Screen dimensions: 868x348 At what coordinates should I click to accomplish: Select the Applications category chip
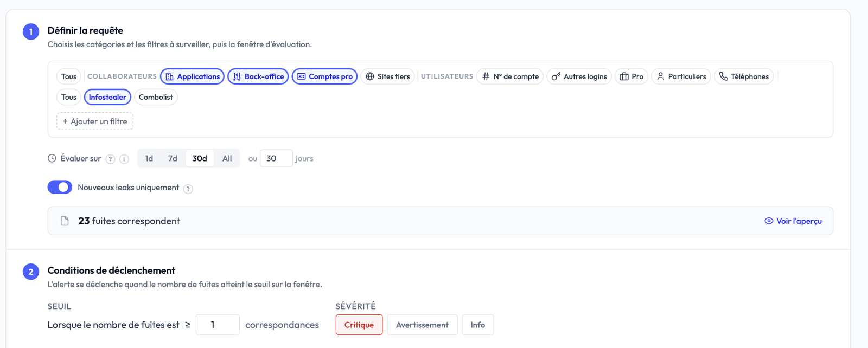[x=193, y=76]
